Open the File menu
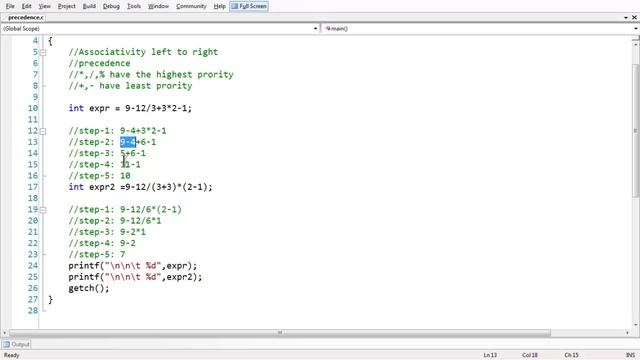Screen dimensions: 640x360 coord(10,6)
